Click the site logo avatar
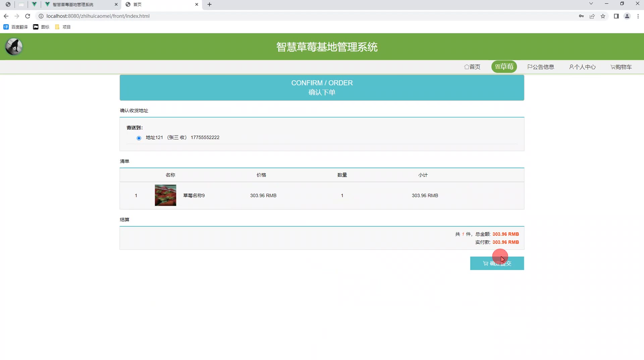 pyautogui.click(x=14, y=46)
